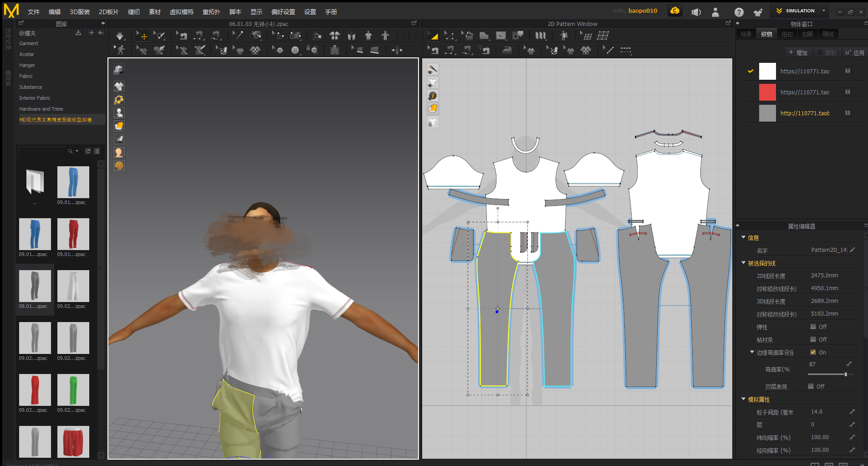The image size is (868, 466).
Task: Click the steam iron tool in 2D toolbar
Action: coord(507,50)
